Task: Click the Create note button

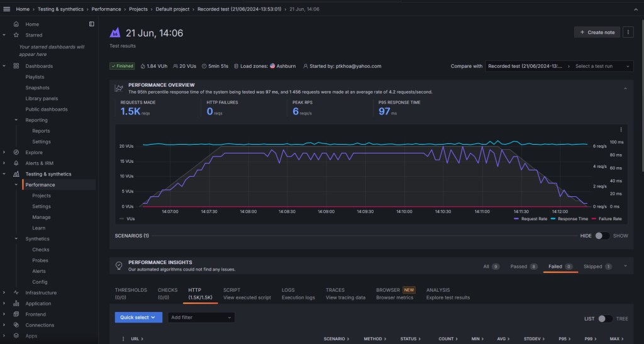Action: (597, 32)
